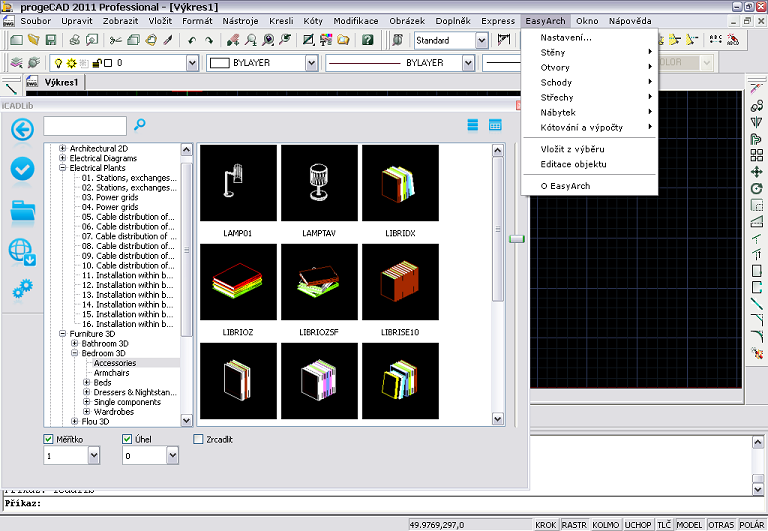The width and height of the screenshot is (768, 531).
Task: Enable the Zrcadlit checkbox
Action: click(198, 439)
